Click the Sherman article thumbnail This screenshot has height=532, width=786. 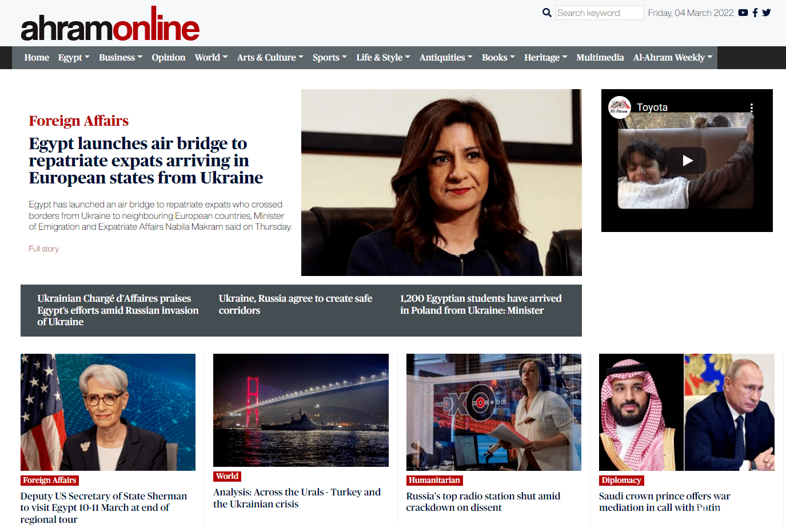(108, 412)
